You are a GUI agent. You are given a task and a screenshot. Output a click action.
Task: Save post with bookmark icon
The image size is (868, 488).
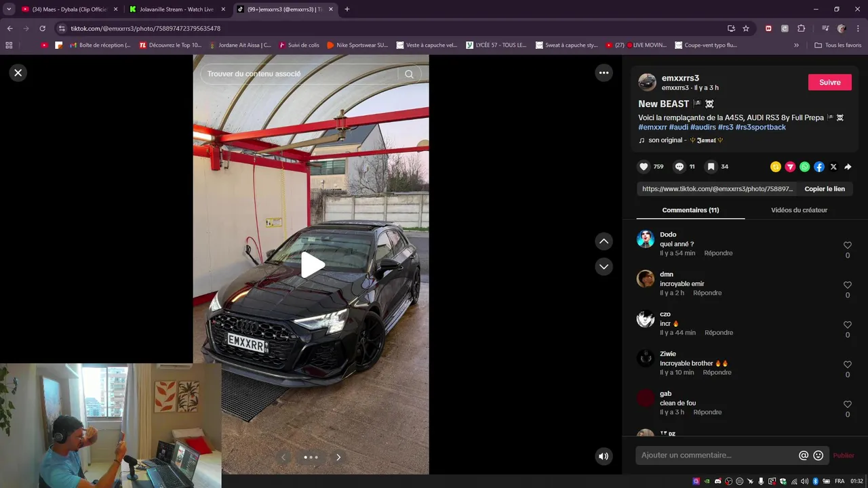coord(711,167)
